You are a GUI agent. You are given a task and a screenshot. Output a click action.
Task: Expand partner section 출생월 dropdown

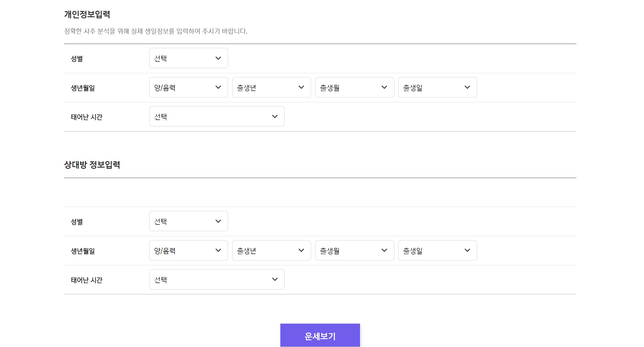354,250
